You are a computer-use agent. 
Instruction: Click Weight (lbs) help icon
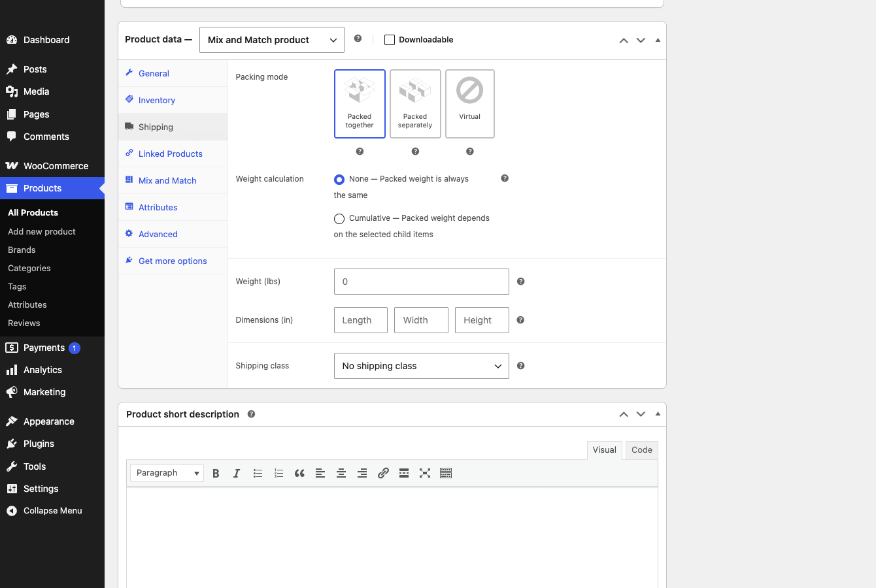(521, 282)
